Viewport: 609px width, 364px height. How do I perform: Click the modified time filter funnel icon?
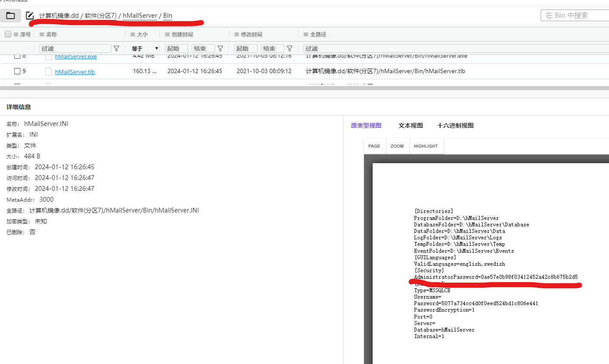[x=290, y=48]
